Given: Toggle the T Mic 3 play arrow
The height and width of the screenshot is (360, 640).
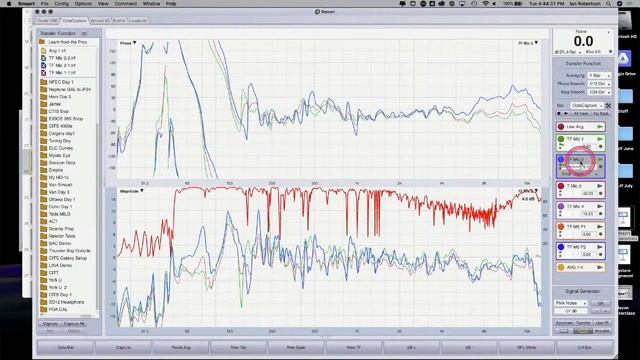Looking at the screenshot, I should (600, 186).
